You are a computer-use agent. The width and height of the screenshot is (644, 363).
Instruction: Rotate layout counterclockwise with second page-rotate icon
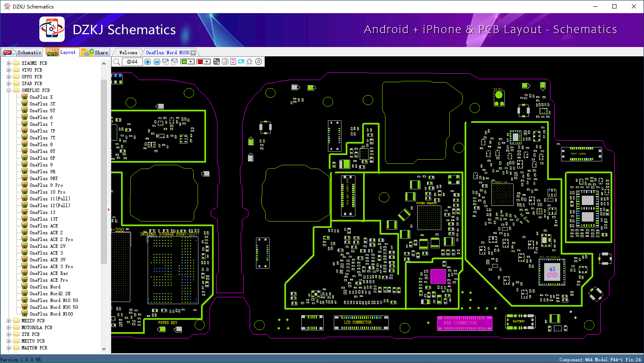174,62
